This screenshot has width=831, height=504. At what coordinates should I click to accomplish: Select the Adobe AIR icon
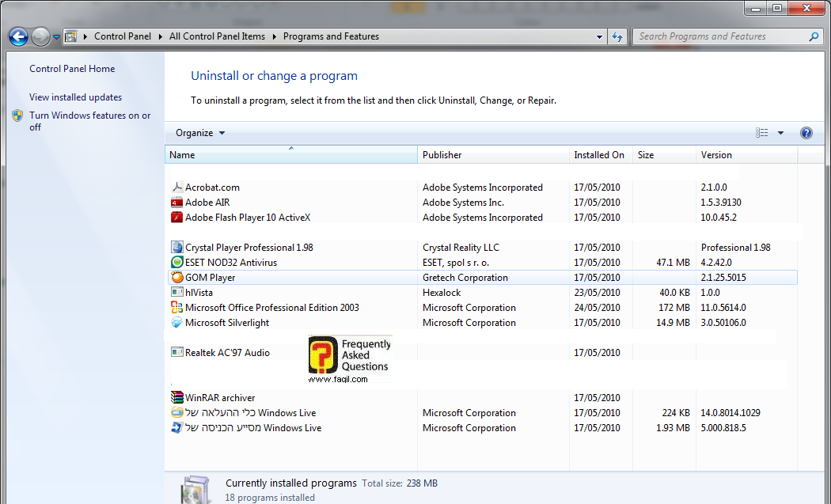177,203
